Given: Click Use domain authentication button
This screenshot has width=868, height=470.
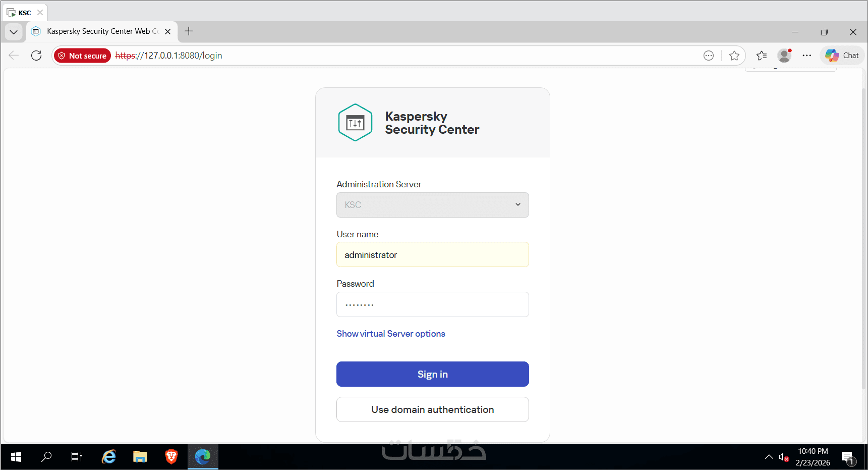Looking at the screenshot, I should pos(433,409).
